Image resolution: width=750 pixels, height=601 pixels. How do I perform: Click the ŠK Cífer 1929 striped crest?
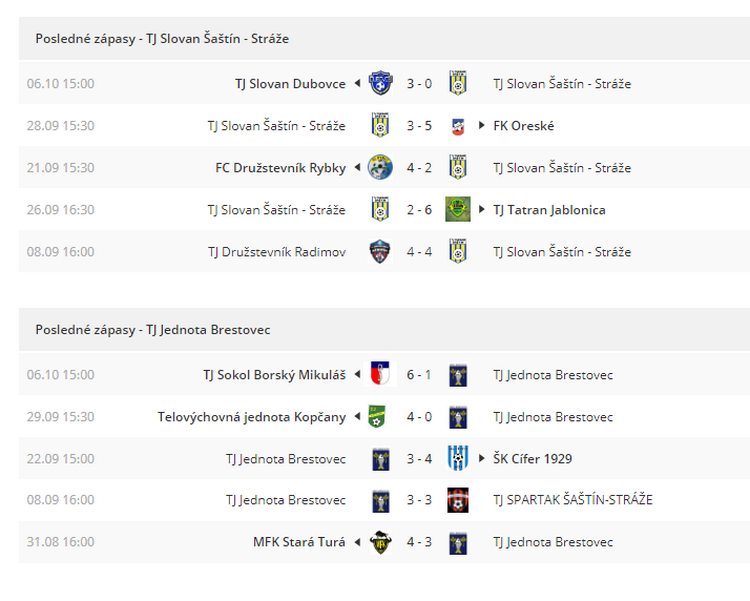coord(458,458)
